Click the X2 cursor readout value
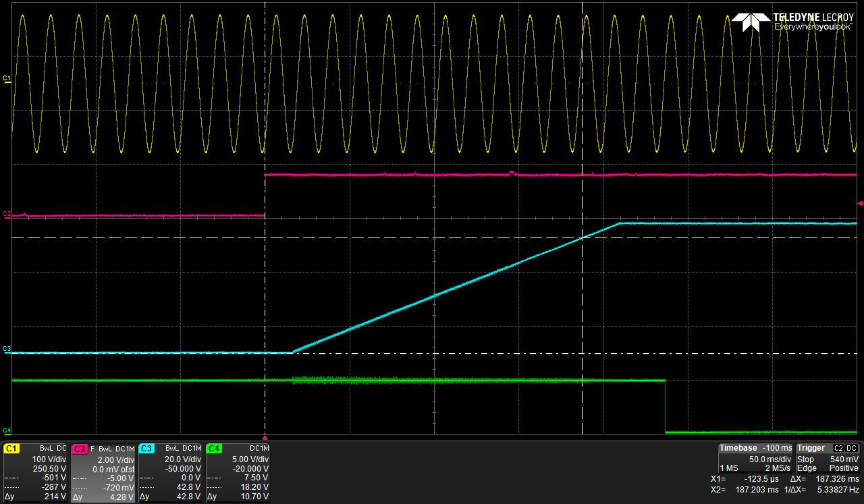The height and width of the screenshot is (504, 864). [x=755, y=490]
